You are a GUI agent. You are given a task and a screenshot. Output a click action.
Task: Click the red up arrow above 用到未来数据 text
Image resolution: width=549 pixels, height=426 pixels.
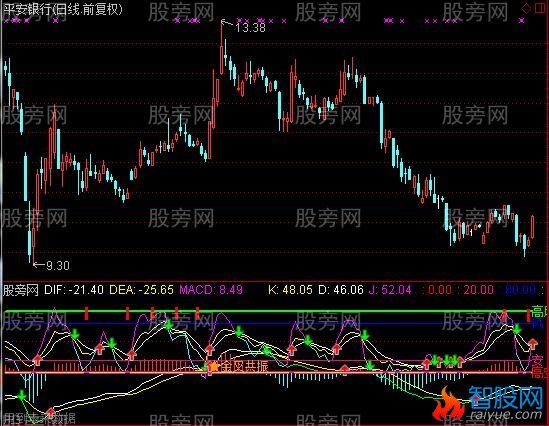(x=51, y=412)
